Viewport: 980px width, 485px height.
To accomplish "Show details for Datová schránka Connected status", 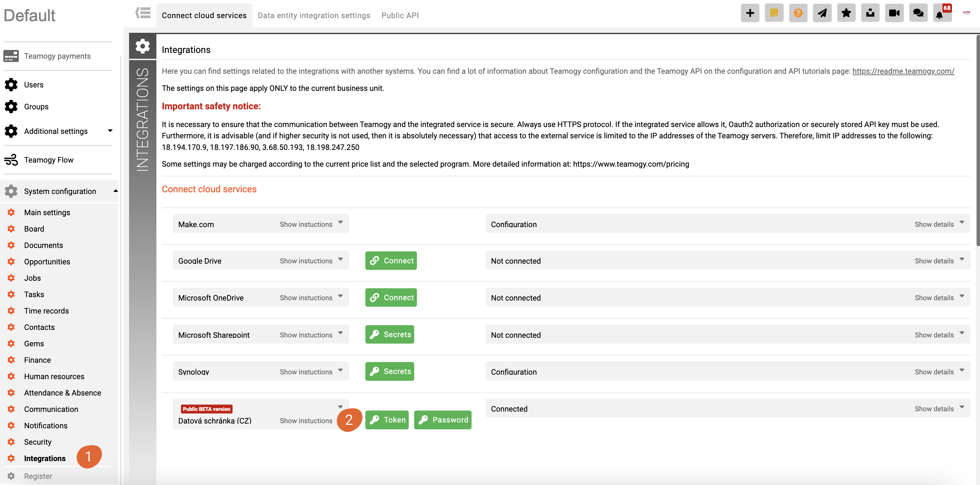I will point(939,408).
